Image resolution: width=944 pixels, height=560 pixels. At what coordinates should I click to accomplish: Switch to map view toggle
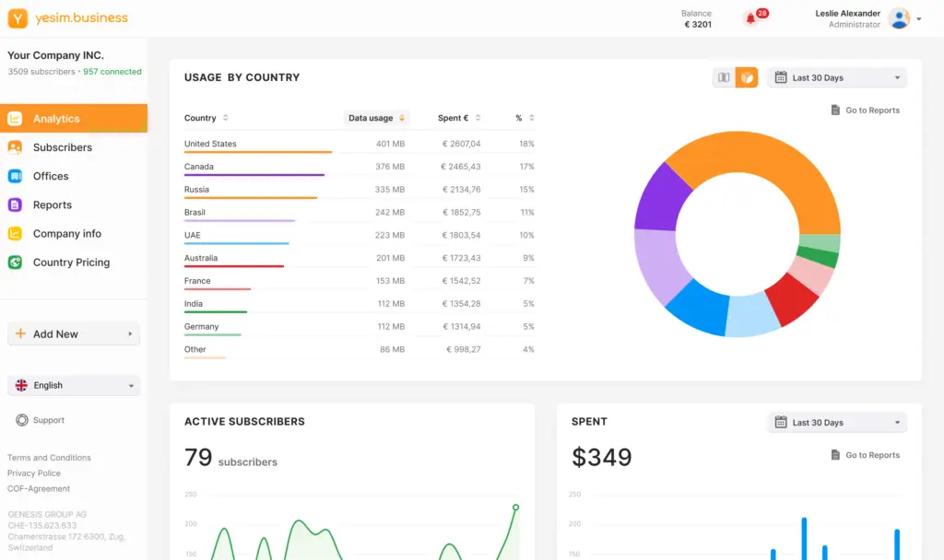[x=724, y=78]
